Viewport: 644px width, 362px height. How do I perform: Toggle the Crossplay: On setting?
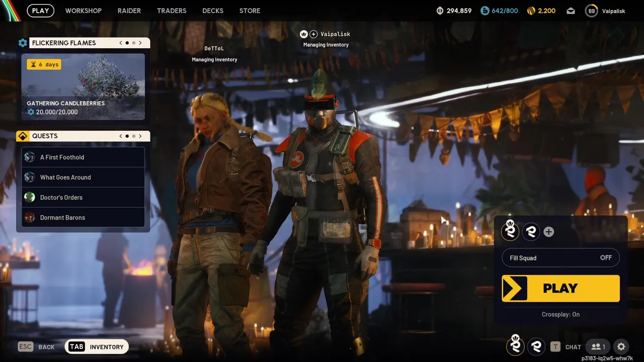(560, 314)
